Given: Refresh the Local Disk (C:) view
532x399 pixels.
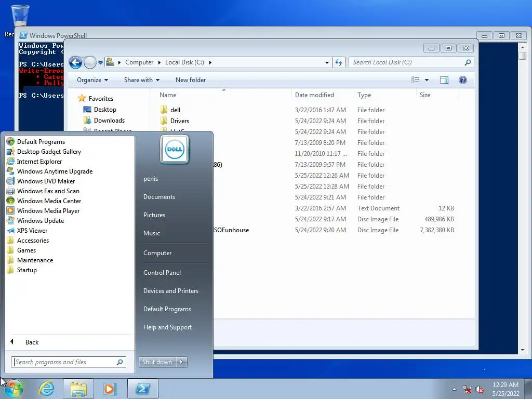Looking at the screenshot, I should (338, 62).
